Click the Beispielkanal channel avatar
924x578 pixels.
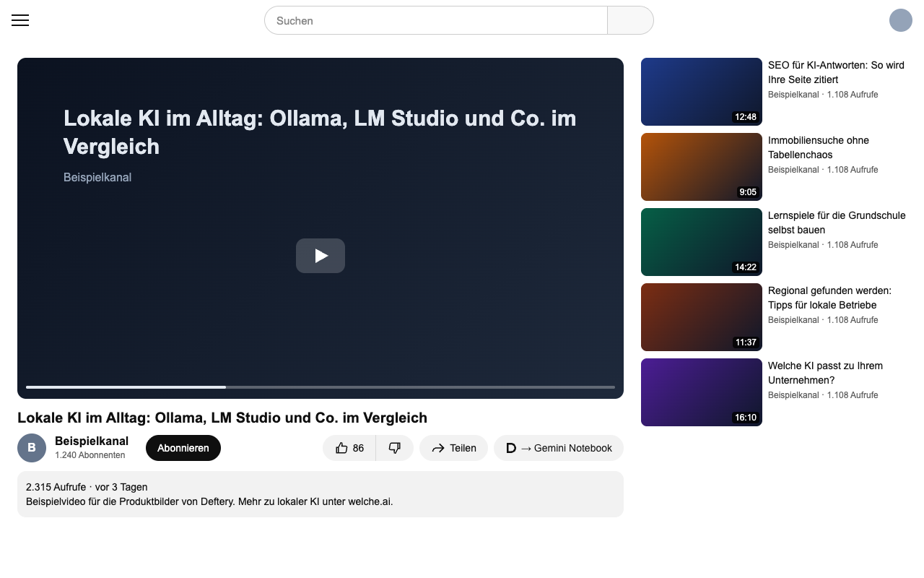coord(32,448)
